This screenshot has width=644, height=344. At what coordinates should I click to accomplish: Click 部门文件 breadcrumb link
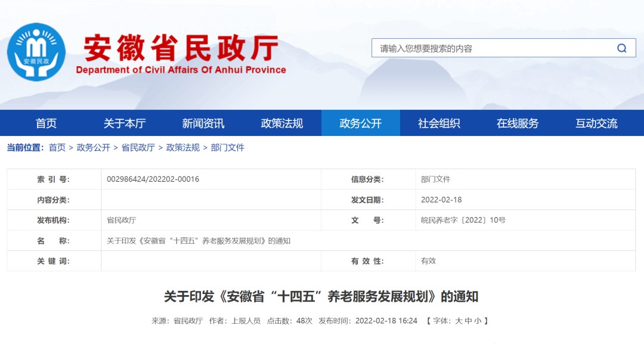pyautogui.click(x=228, y=148)
